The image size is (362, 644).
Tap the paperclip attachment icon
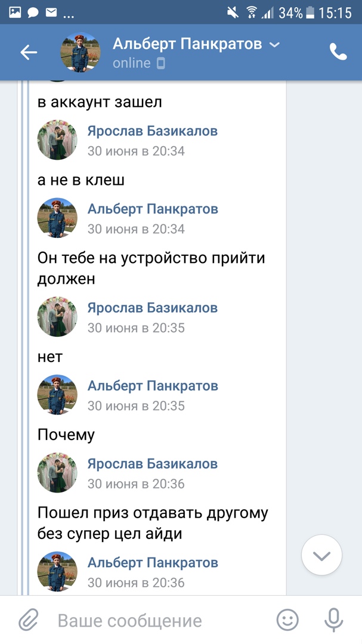27,620
